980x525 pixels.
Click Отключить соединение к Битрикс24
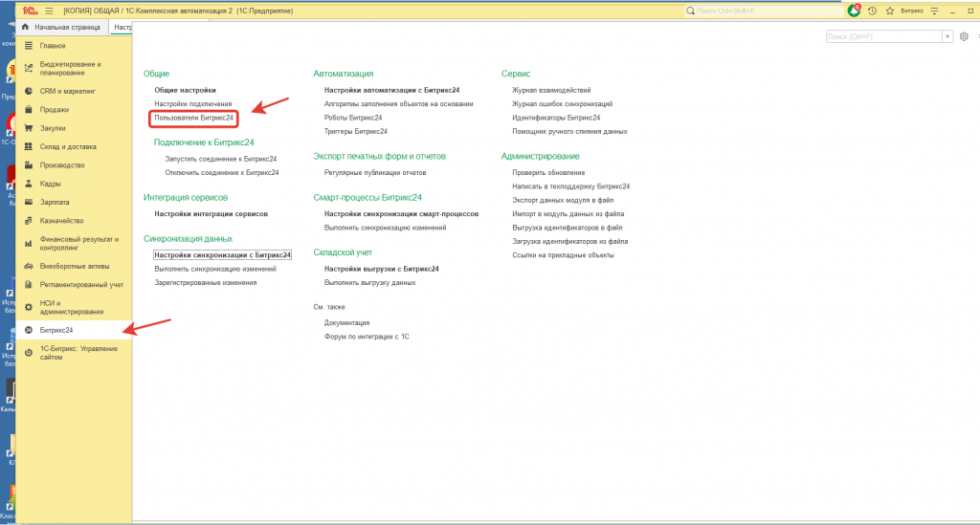pos(222,172)
